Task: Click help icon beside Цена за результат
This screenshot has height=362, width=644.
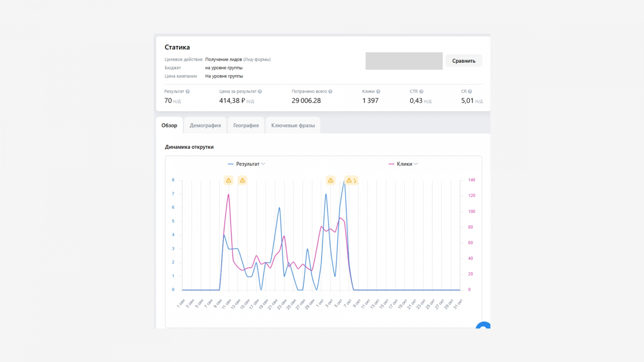Action: 260,92
